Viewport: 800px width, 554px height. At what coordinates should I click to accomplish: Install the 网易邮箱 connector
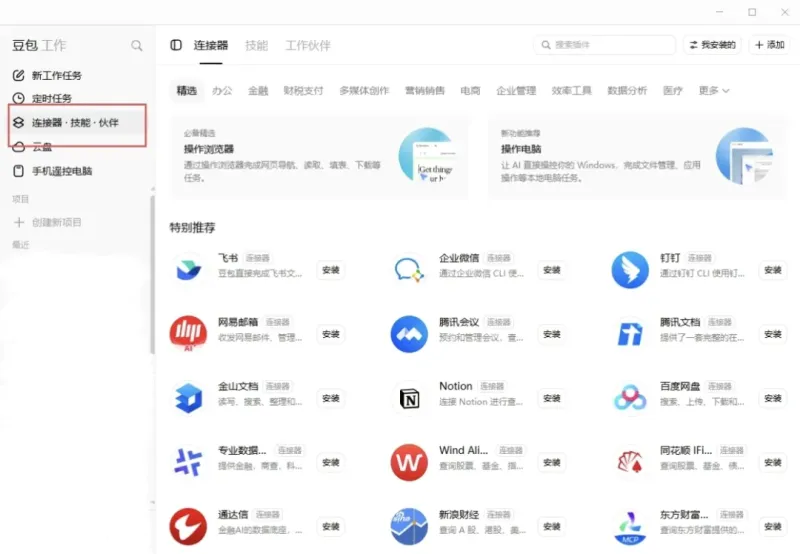click(x=331, y=334)
